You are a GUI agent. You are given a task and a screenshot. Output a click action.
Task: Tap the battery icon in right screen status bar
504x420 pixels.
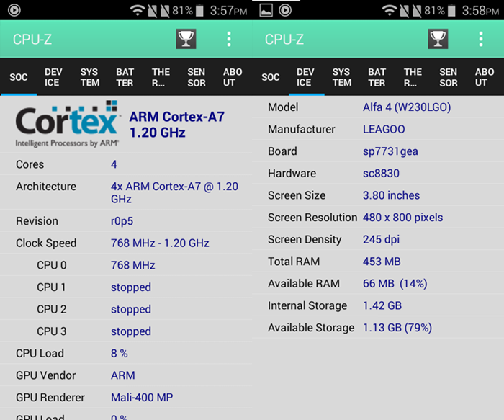coord(451,11)
